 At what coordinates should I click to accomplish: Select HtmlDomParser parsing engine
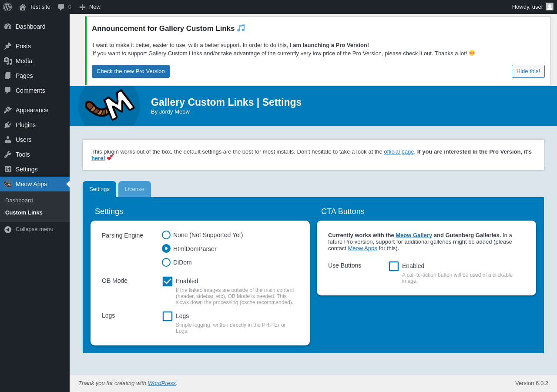(x=166, y=248)
